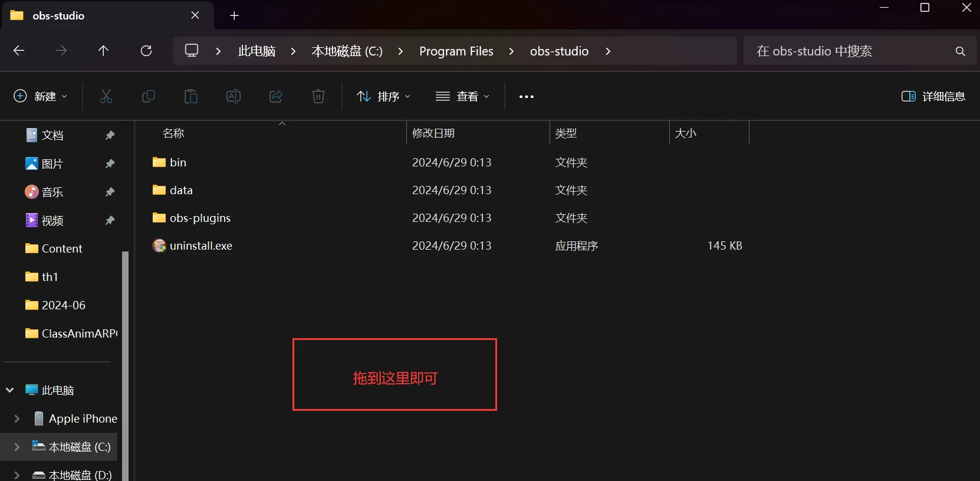This screenshot has height=481, width=980.
Task: Click the Copy icon in toolbar
Action: coord(149,96)
